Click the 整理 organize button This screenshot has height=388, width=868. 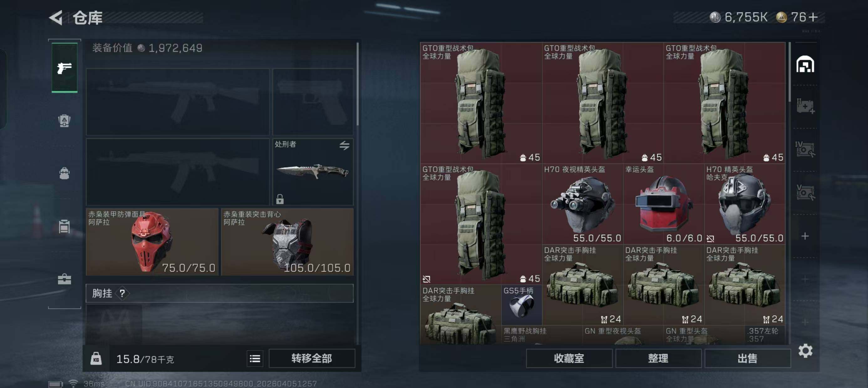point(658,358)
